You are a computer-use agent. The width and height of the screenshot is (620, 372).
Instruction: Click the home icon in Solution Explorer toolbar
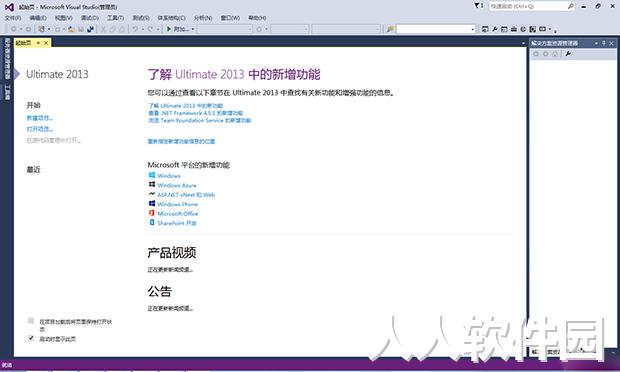555,54
